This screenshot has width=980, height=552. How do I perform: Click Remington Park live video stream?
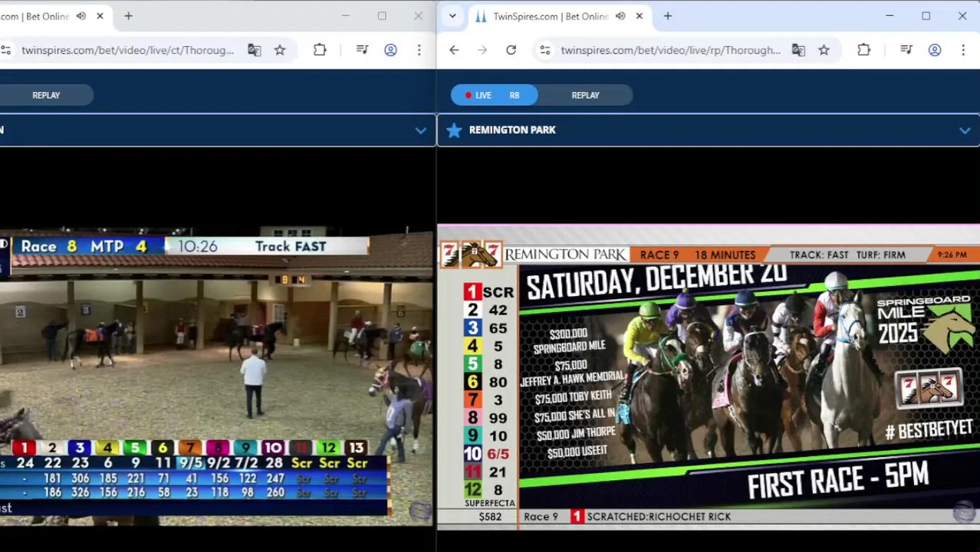[708, 376]
